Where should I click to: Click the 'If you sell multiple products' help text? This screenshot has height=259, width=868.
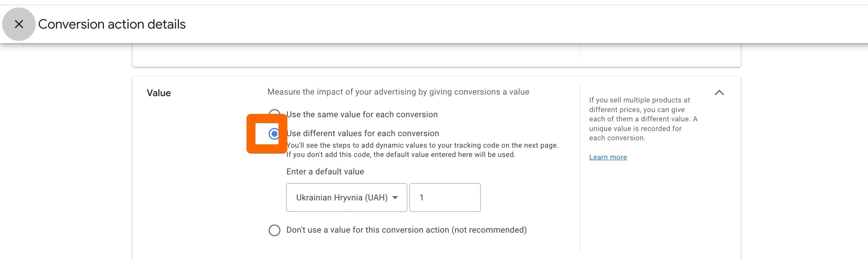point(643,119)
